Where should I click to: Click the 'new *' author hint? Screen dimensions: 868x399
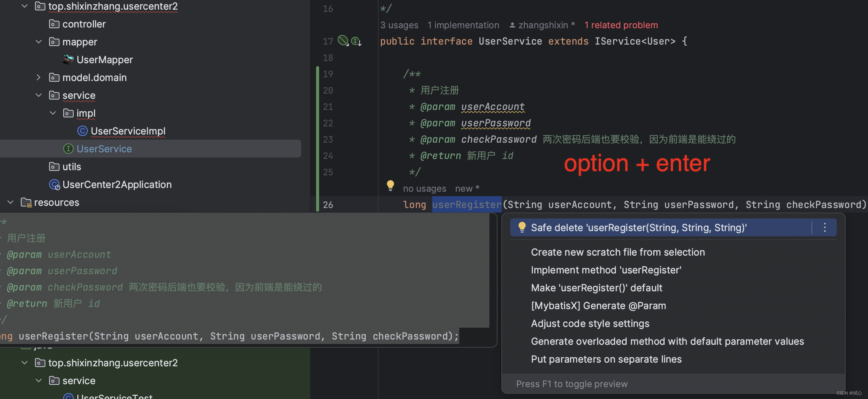tap(467, 188)
